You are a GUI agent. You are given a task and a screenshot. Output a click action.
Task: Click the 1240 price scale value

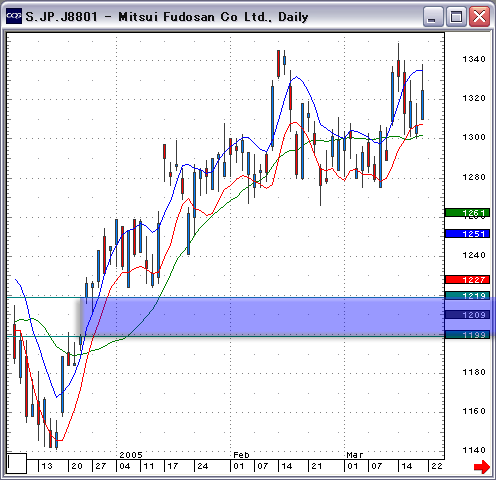pyautogui.click(x=474, y=255)
